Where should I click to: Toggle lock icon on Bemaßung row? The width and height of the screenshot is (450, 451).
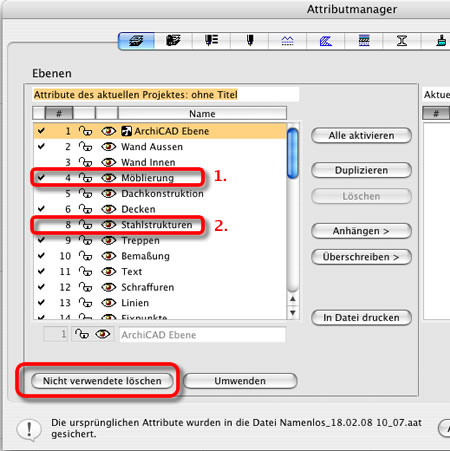(x=85, y=256)
